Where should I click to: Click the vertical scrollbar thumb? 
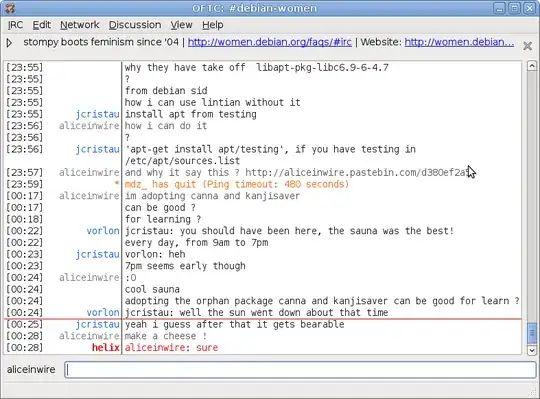[x=532, y=333]
